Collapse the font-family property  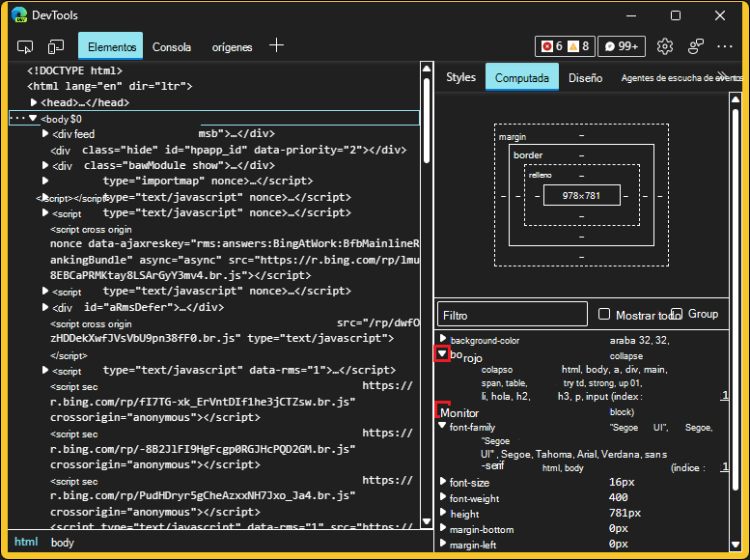(443, 426)
